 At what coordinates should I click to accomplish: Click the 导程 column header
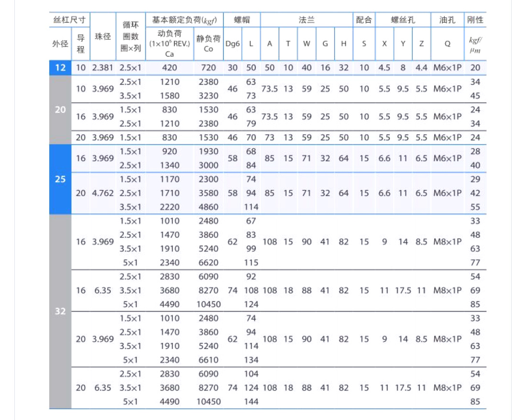80,44
